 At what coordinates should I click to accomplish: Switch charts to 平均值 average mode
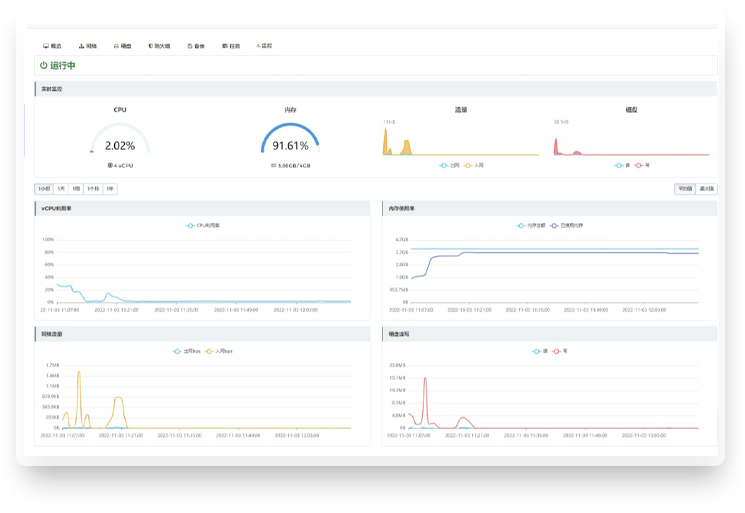coord(684,188)
